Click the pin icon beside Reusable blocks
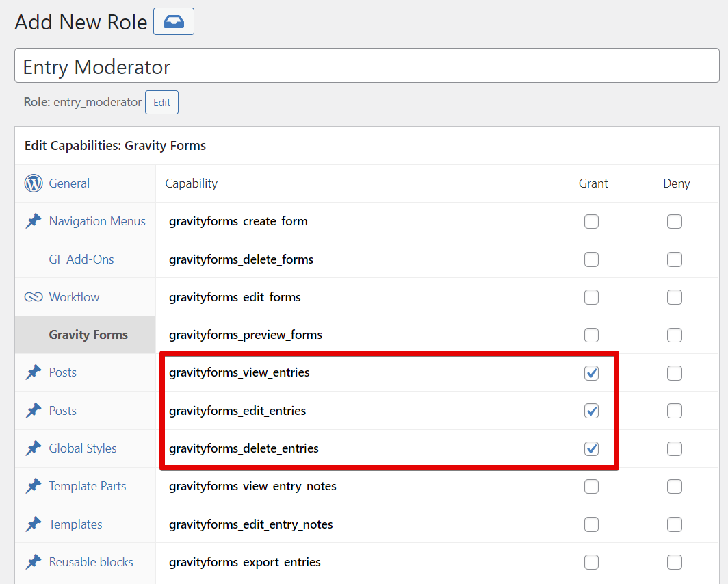 coord(34,561)
